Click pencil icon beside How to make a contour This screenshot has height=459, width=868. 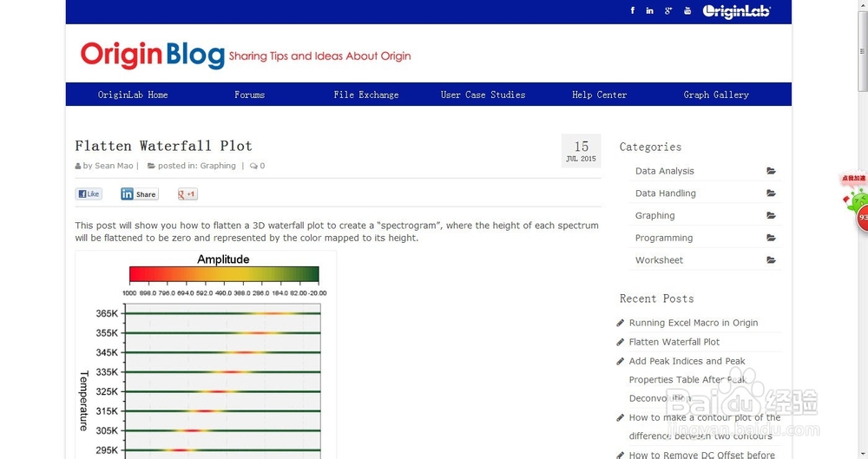tap(620, 417)
